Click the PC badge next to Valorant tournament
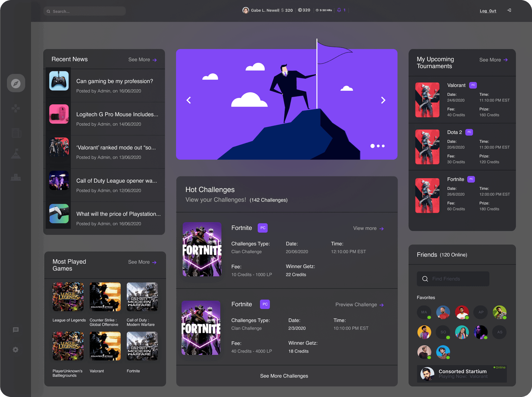This screenshot has width=532, height=397. [473, 85]
